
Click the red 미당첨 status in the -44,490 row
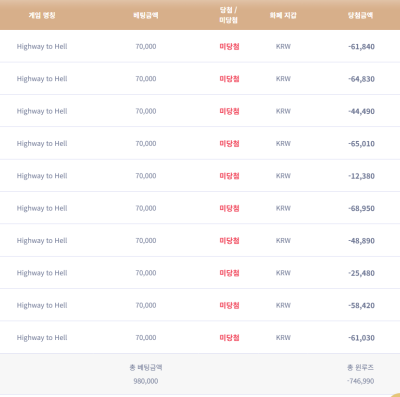tap(229, 111)
